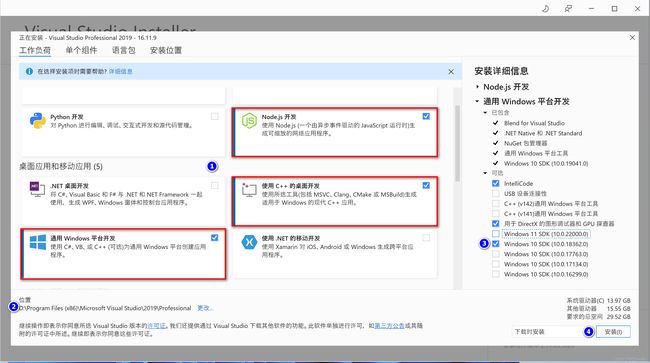The height and width of the screenshot is (363, 650).
Task: Check the .NET desktop development workload
Action: (215, 185)
